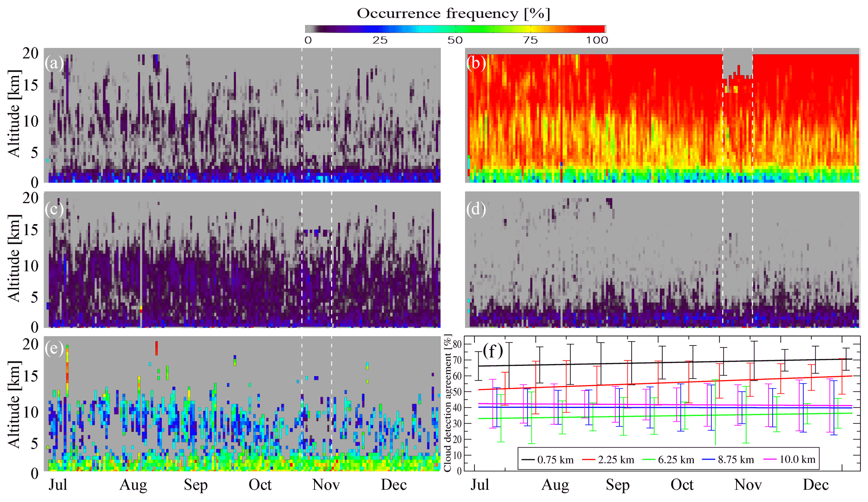Click the Altitude axis label of panel (a)

point(14,114)
